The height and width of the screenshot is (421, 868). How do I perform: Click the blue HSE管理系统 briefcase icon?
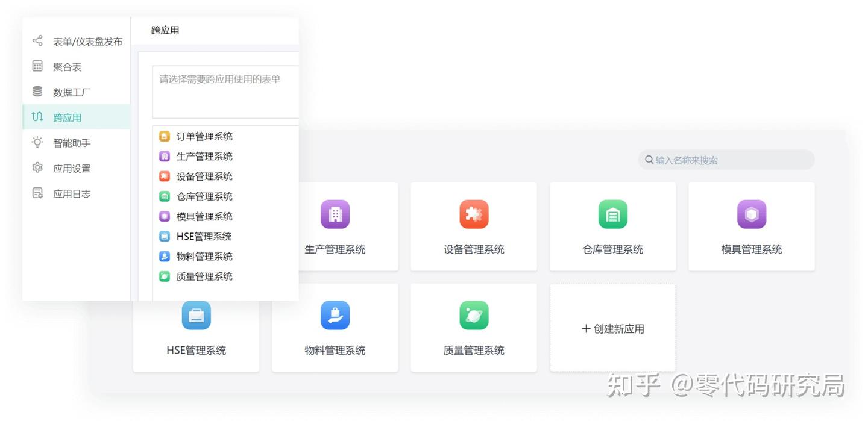tap(197, 316)
